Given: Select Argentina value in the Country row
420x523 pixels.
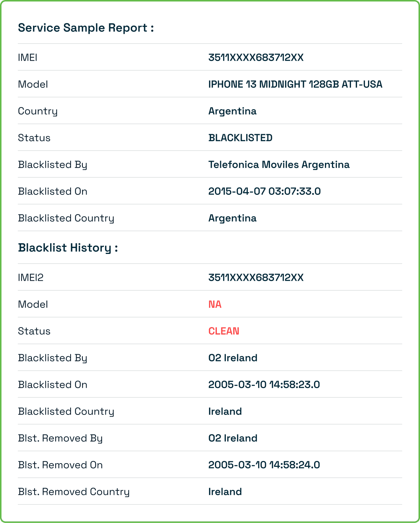Looking at the screenshot, I should [x=232, y=111].
